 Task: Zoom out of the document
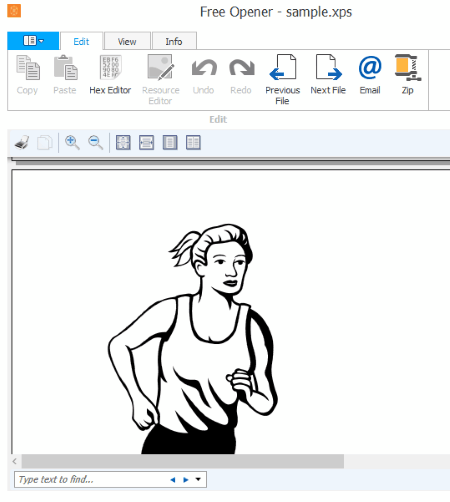coord(96,143)
